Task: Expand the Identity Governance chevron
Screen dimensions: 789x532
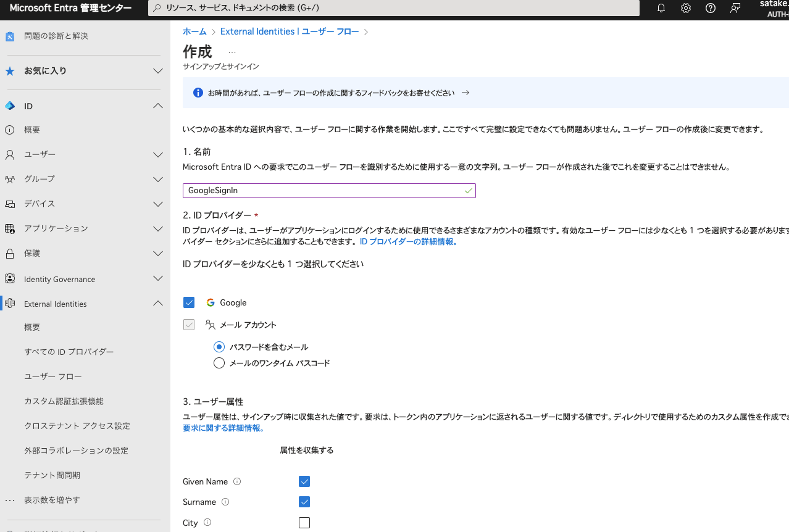Action: pos(158,279)
